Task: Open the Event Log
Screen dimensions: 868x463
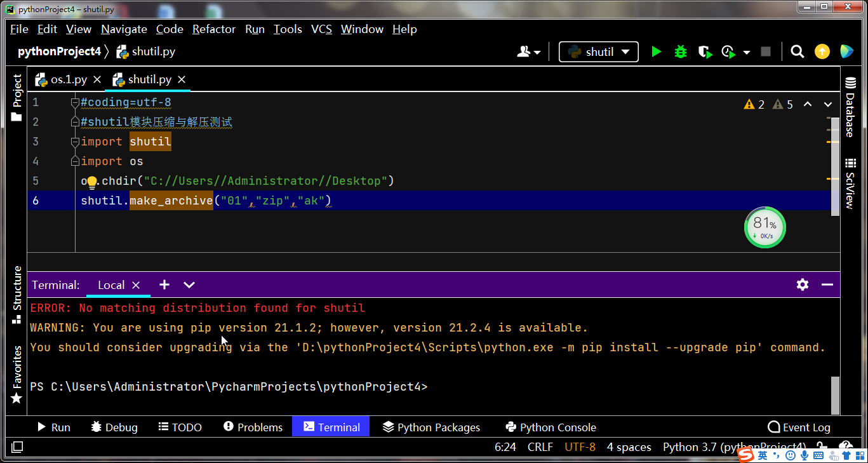Action: point(799,427)
